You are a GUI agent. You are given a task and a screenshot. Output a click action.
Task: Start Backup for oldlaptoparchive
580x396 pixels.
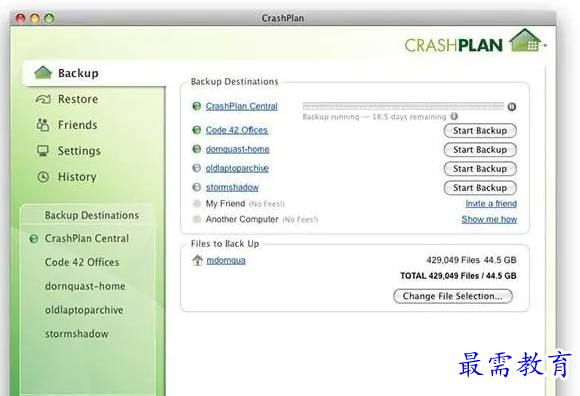tap(480, 169)
